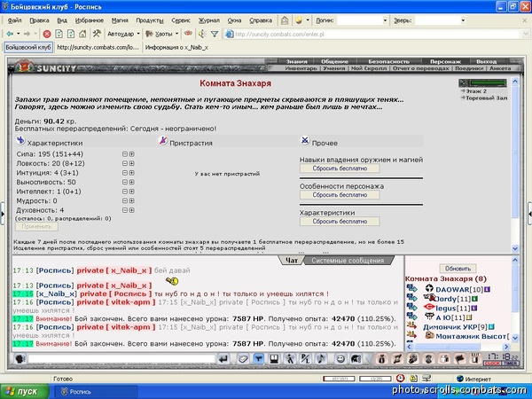Open the Файл menu
Screen dimensions: 532x399
click(14, 20)
